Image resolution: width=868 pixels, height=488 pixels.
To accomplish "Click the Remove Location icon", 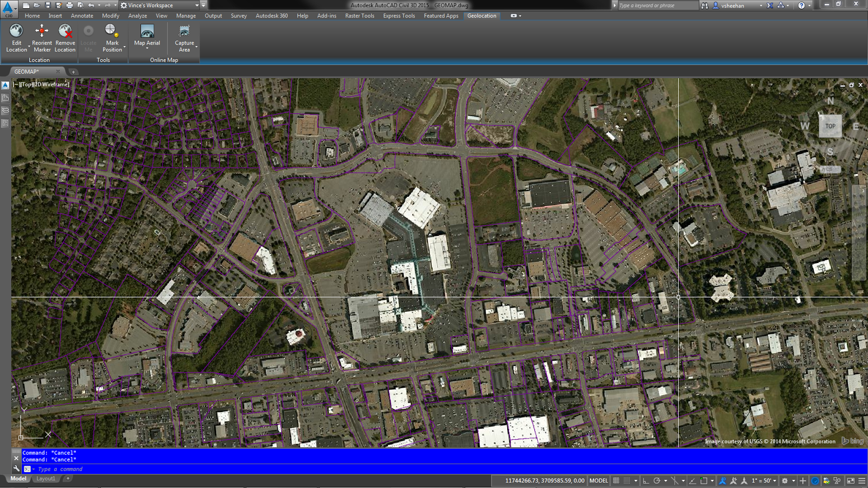I will (65, 31).
